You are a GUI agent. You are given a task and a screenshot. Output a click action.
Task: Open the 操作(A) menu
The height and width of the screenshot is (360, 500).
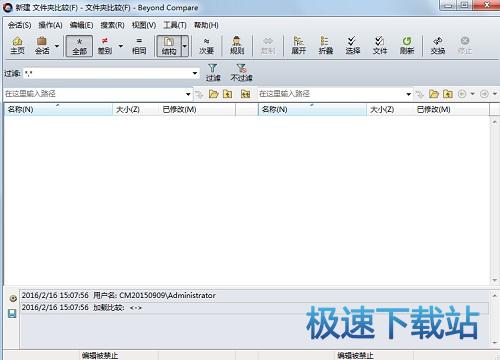click(x=50, y=25)
